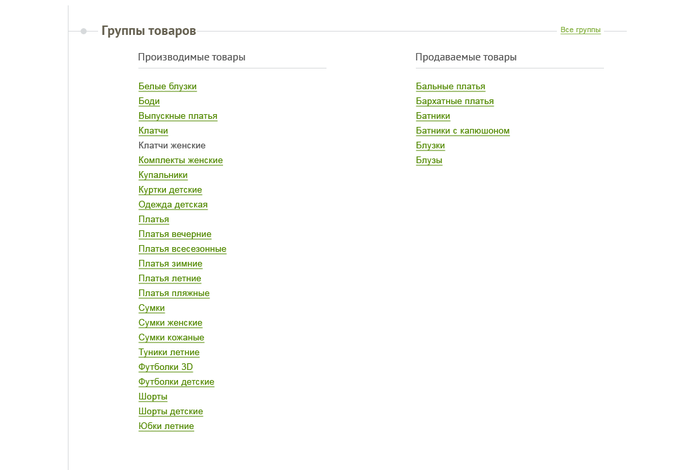
Task: Go to Одежда детская
Action: 173,204
